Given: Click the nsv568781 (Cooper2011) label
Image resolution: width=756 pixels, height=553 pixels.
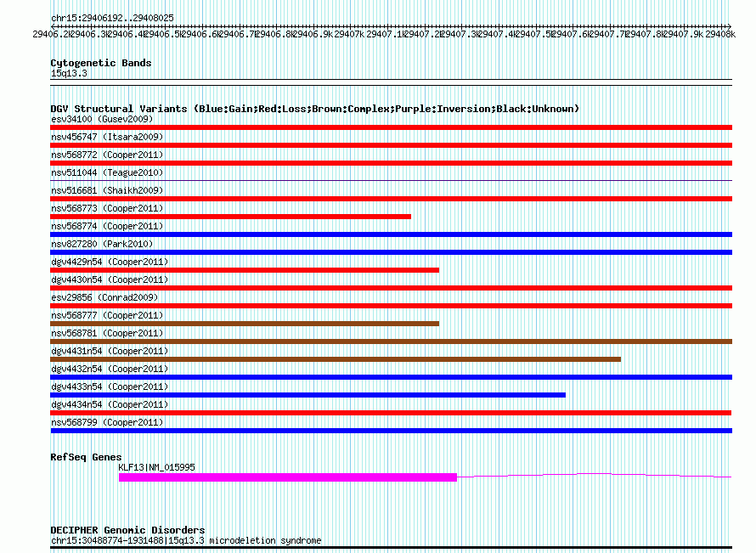Looking at the screenshot, I should click(107, 333).
